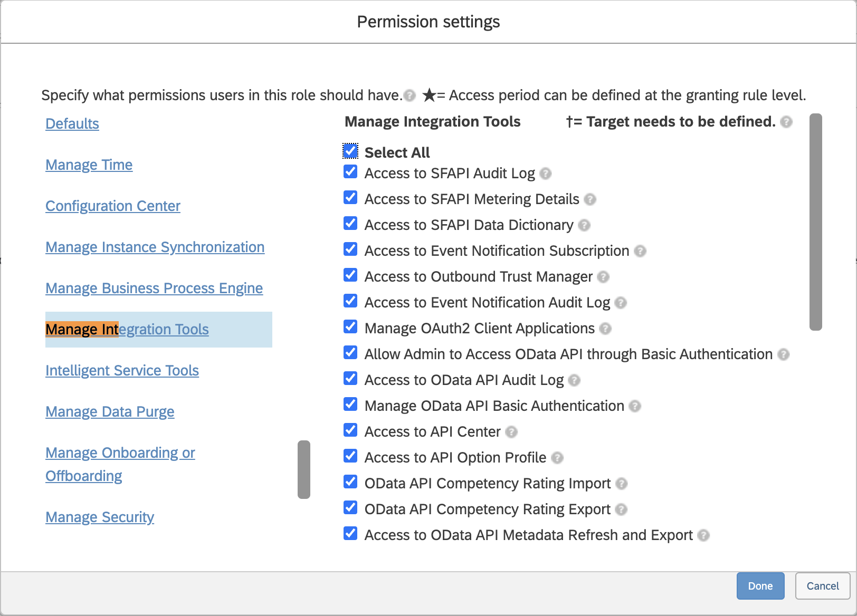Open help icon for Target needs to be defined
This screenshot has height=616, width=857.
(x=786, y=122)
